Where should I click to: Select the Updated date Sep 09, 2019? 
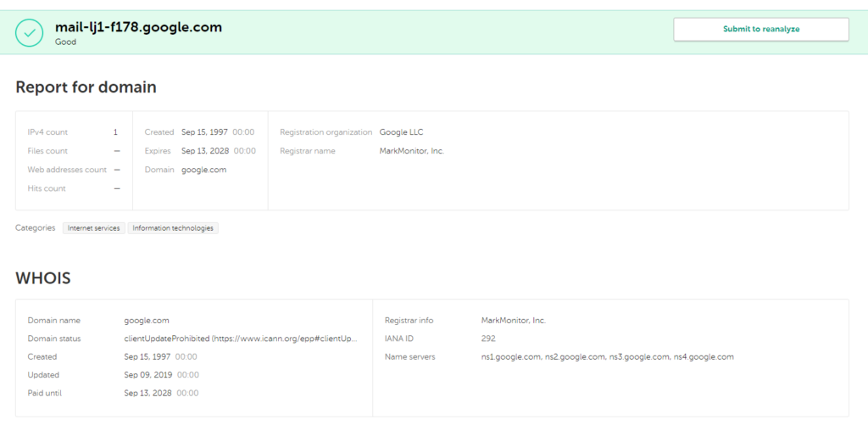[147, 375]
